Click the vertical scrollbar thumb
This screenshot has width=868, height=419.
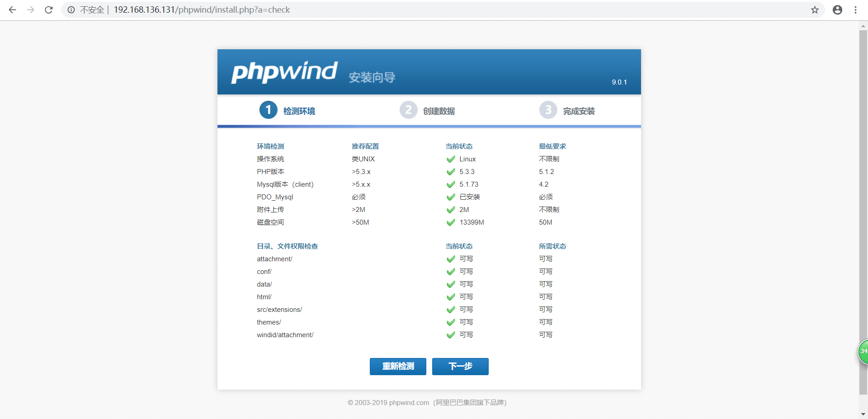tap(863, 212)
